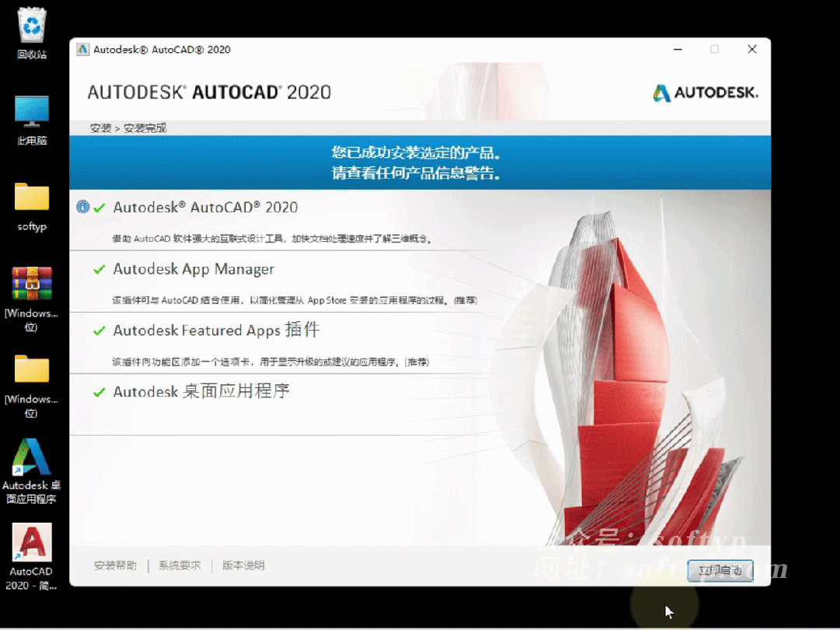Select the Autodesk App Manager row title

(194, 269)
